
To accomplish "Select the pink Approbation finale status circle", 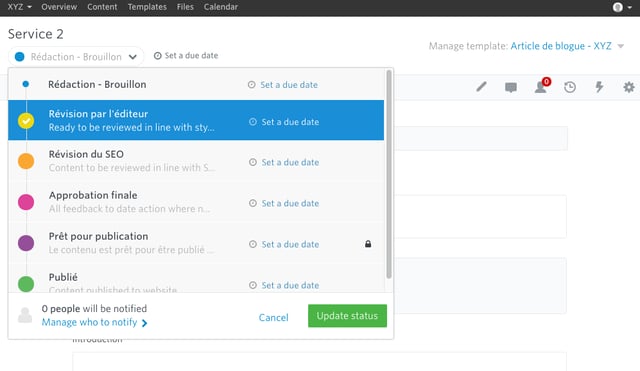I will click(26, 202).
